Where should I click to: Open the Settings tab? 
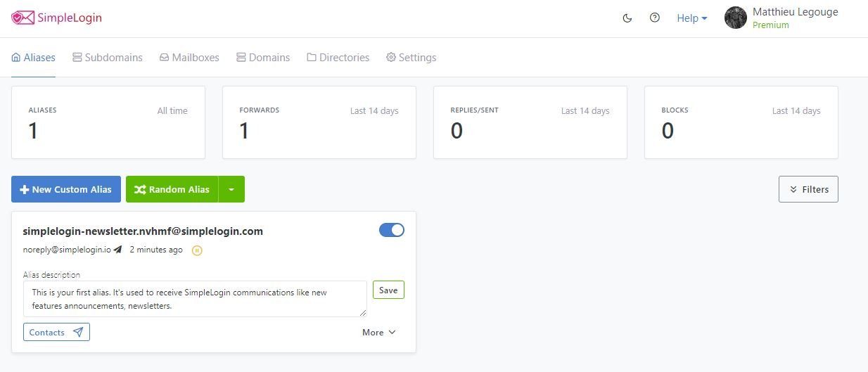411,58
